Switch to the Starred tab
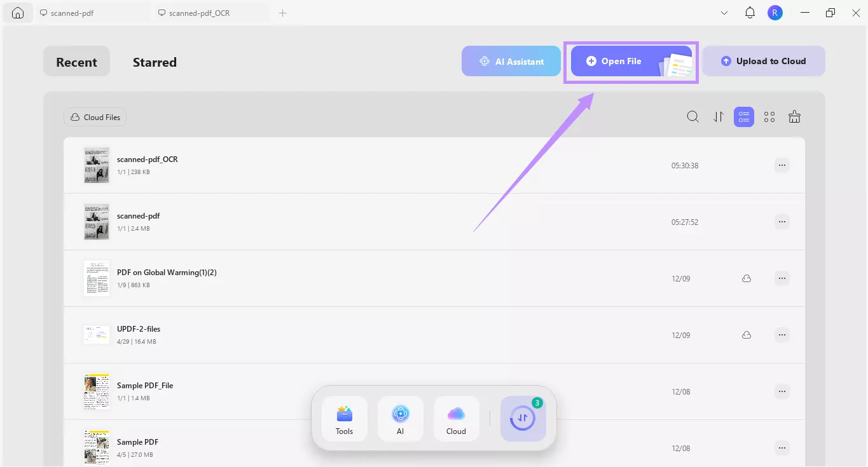 (x=155, y=62)
